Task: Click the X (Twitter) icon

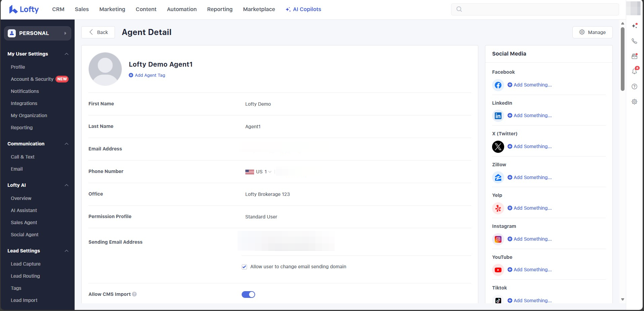Action: tap(498, 147)
